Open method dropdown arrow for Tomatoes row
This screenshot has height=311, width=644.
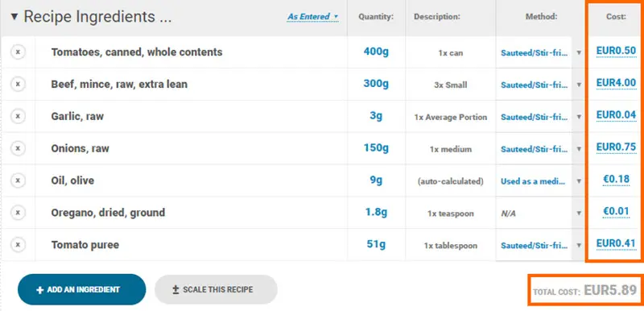click(x=579, y=52)
